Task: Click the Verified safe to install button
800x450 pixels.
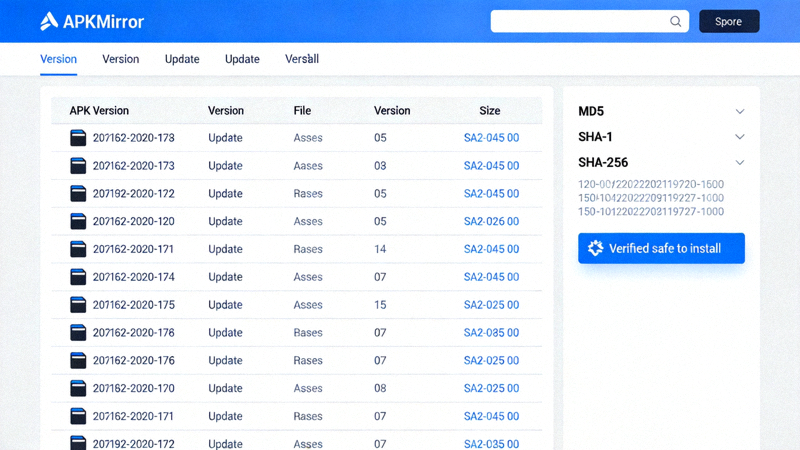Action: [x=661, y=248]
